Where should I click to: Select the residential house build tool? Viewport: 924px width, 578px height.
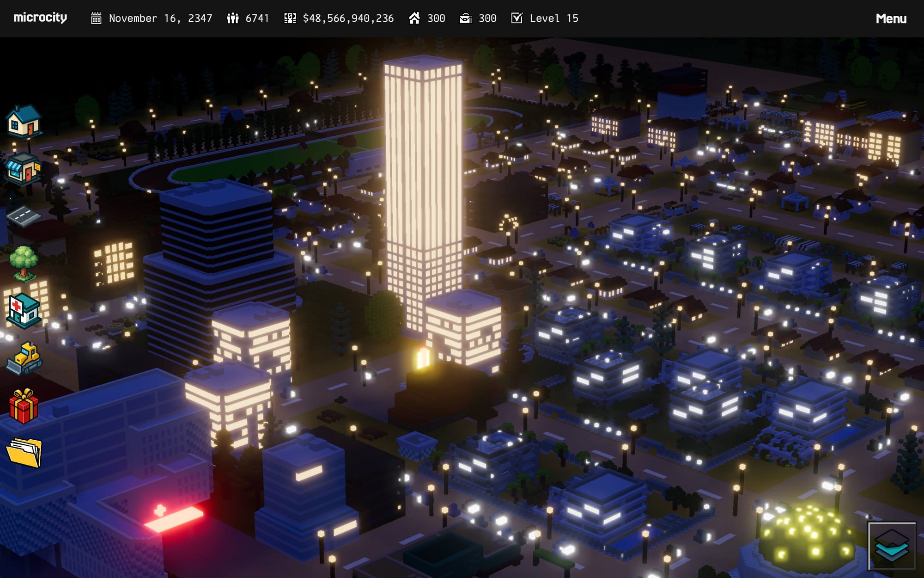[24, 122]
